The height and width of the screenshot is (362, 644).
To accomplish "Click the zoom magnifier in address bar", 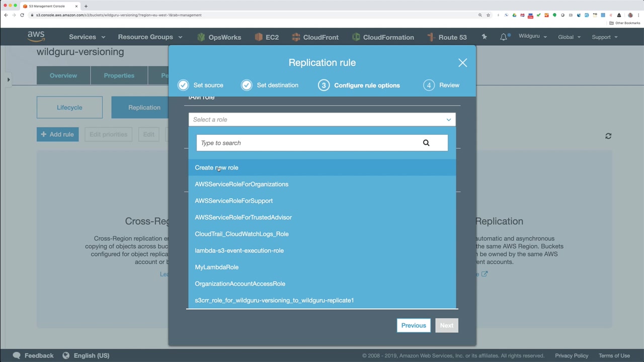I will [x=480, y=15].
